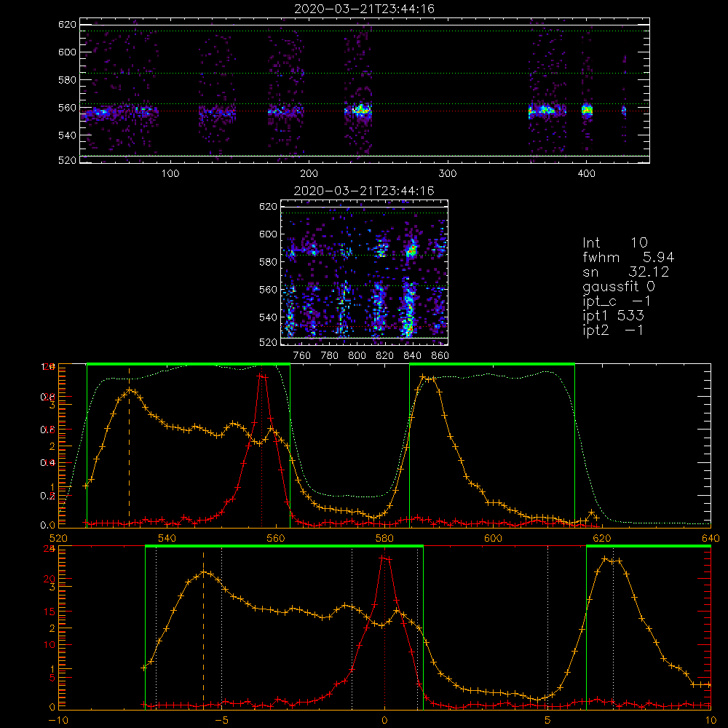Click the timestamp title above the middle spectrogram
The width and height of the screenshot is (728, 728).
pyautogui.click(x=365, y=191)
